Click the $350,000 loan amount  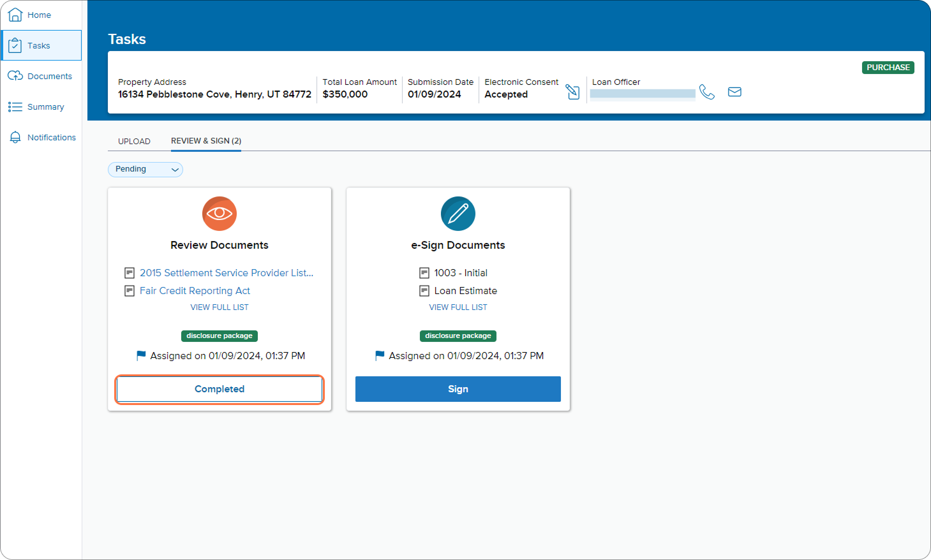click(345, 94)
